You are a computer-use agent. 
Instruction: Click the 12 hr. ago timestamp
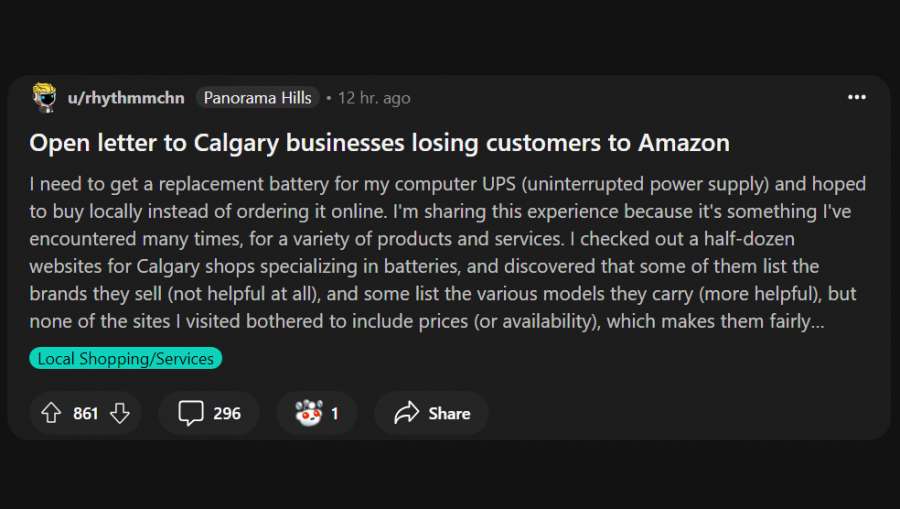374,98
